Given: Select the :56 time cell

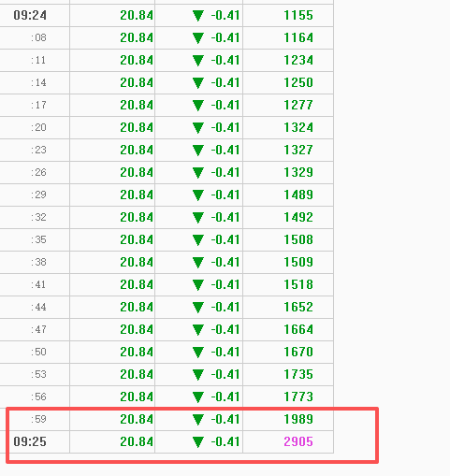Looking at the screenshot, I should click(x=38, y=397).
